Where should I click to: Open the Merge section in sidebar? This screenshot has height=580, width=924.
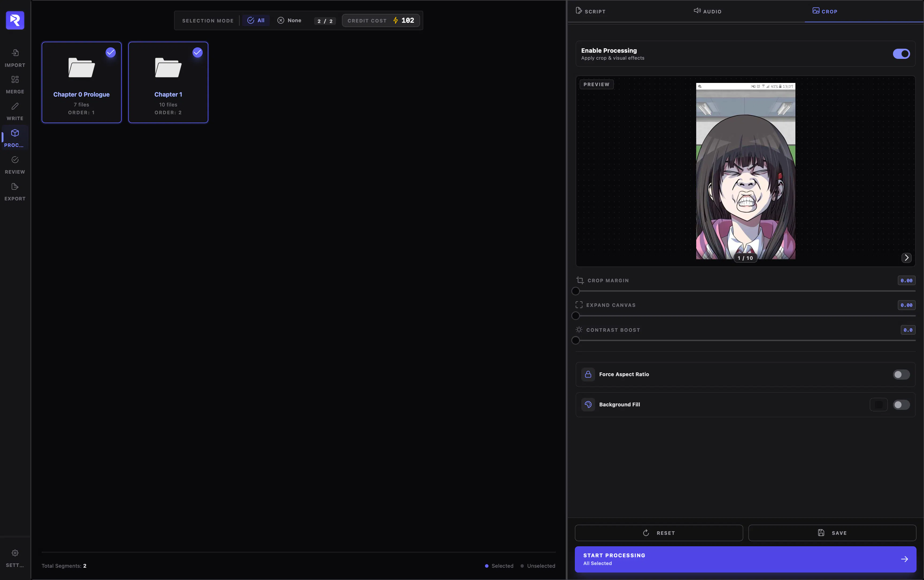[15, 85]
